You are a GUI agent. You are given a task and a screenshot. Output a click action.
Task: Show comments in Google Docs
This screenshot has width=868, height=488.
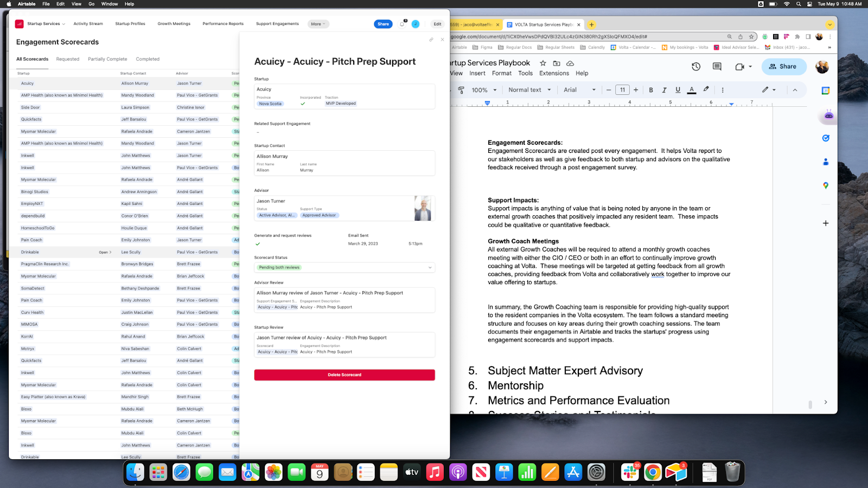pyautogui.click(x=717, y=67)
